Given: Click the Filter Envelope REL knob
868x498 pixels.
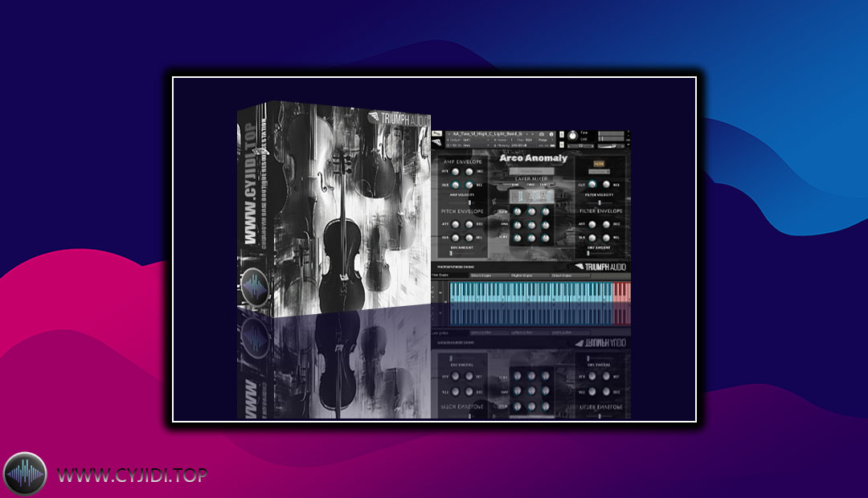Looking at the screenshot, I should [x=606, y=238].
